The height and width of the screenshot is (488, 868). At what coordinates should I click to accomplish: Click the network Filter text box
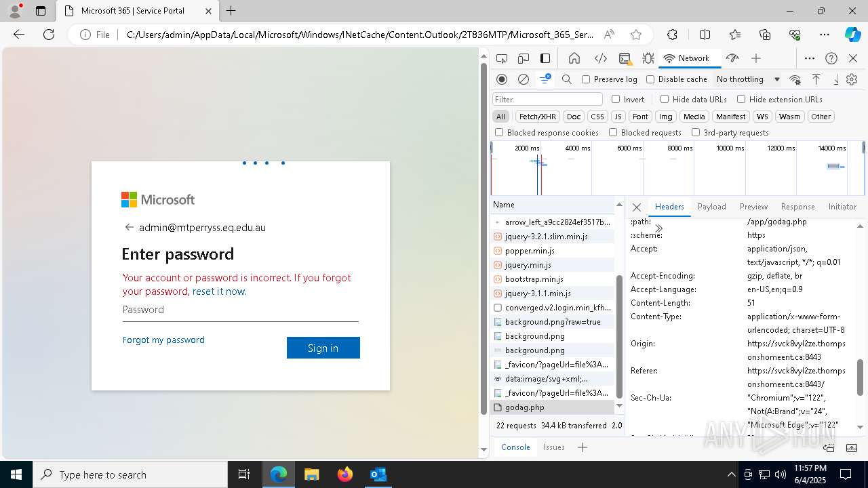click(x=547, y=99)
